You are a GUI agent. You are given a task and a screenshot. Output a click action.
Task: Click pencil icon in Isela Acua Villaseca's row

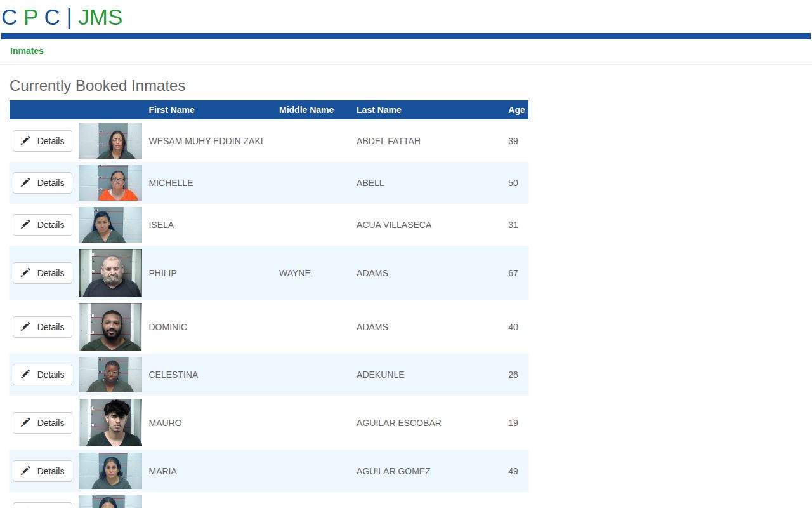click(x=25, y=224)
